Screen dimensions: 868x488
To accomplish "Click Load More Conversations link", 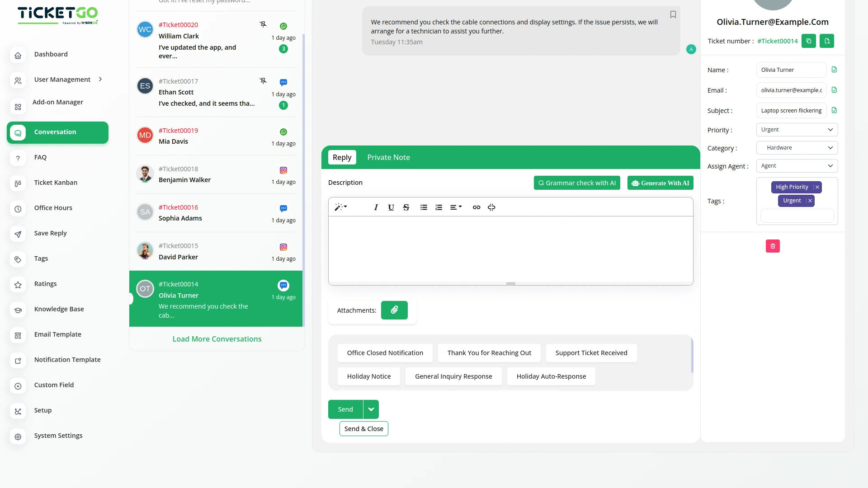I will pyautogui.click(x=217, y=339).
